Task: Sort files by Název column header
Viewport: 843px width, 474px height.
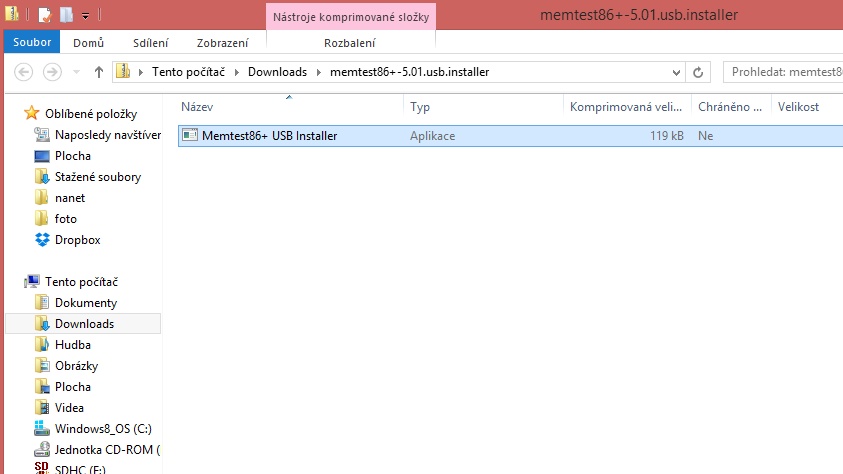Action: pyautogui.click(x=198, y=107)
